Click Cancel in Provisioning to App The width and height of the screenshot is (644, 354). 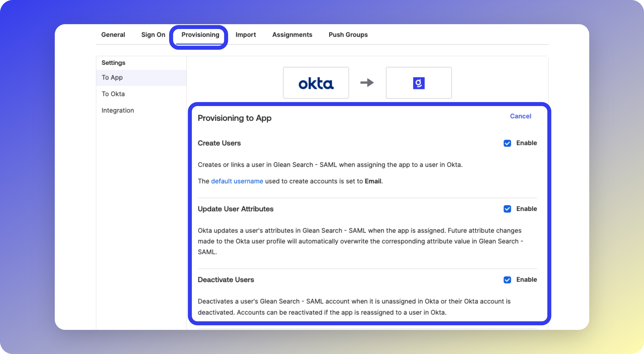[520, 116]
